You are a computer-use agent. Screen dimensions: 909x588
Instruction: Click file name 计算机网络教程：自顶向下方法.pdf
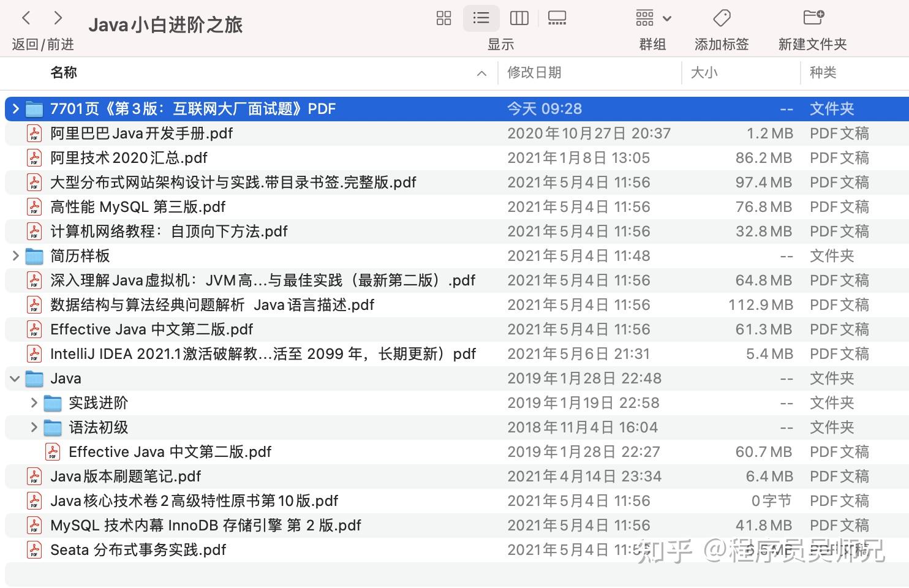pyautogui.click(x=169, y=232)
